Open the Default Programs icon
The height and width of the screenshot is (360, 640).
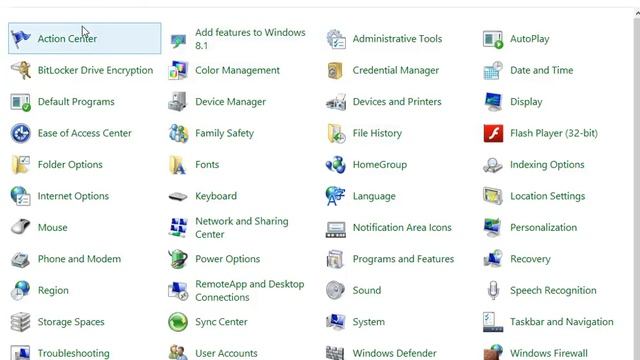point(20,102)
